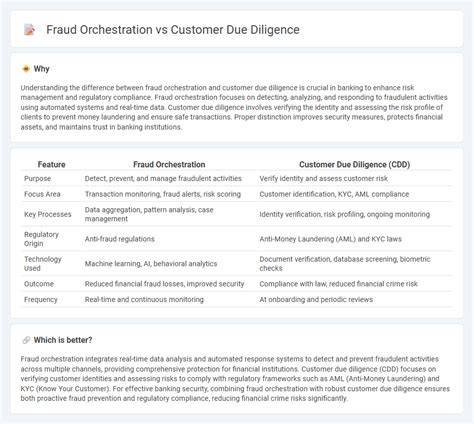Viewport: 474px width, 424px height.
Task: Select the Regulatory Origin row label
Action: tap(41, 239)
